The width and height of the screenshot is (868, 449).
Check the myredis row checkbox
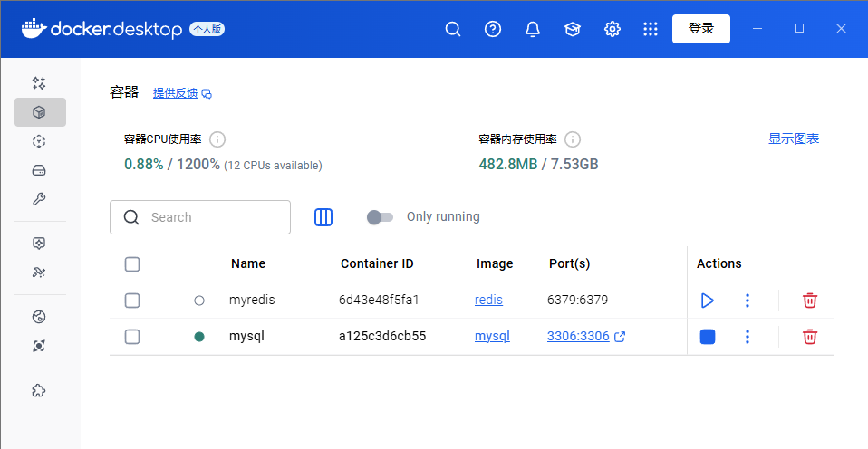tap(132, 301)
